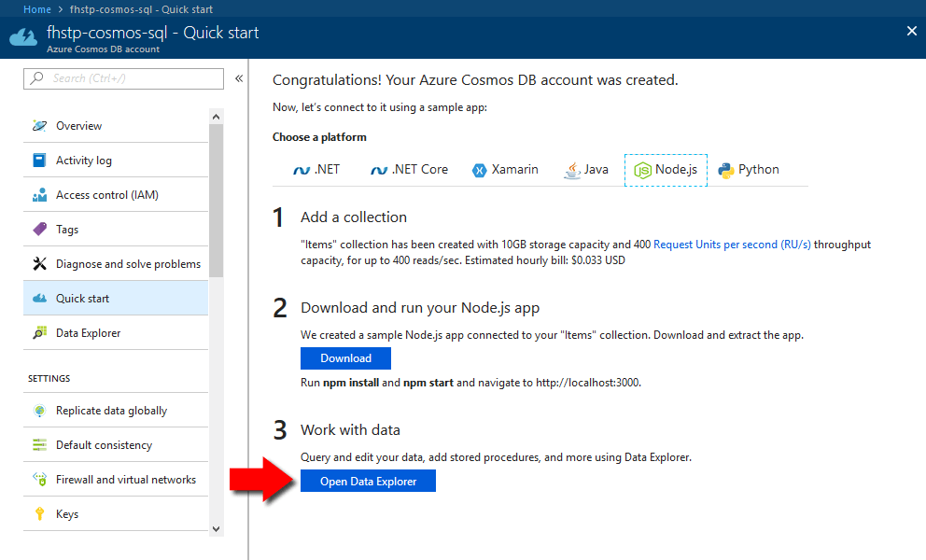
Task: Click the Python logo icon
Action: tap(726, 170)
